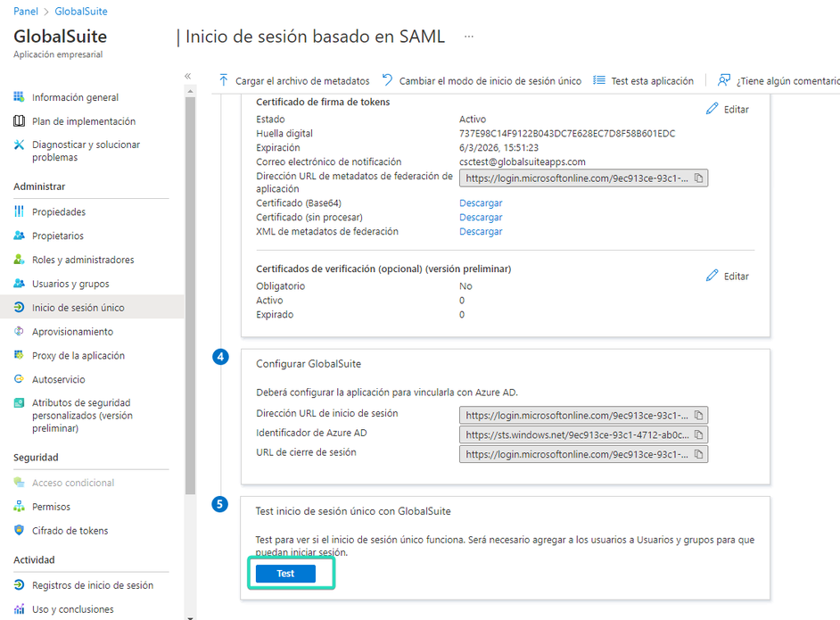
Task: Click the feedback person icon in toolbar
Action: 724,80
